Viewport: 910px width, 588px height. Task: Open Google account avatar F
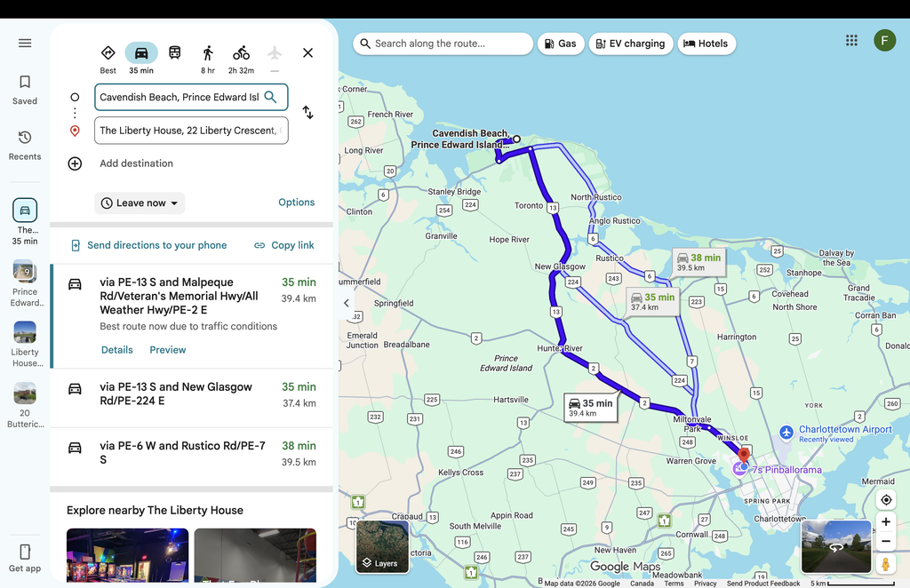click(x=884, y=41)
